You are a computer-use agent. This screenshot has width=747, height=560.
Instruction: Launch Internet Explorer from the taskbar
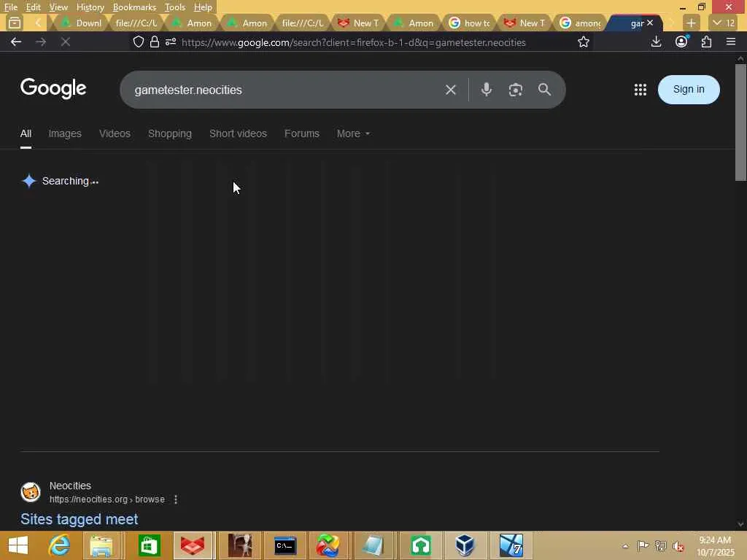(x=60, y=545)
